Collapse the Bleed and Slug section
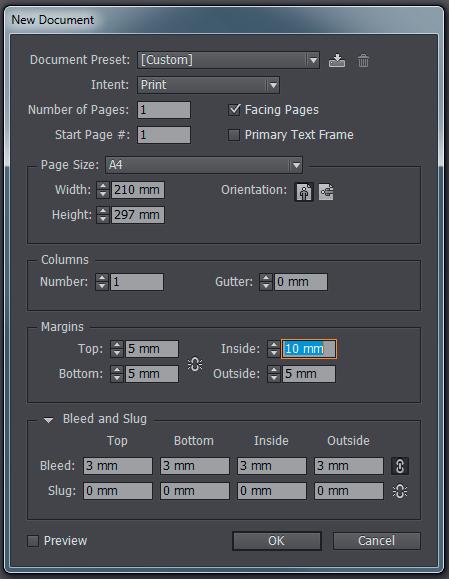Image resolution: width=449 pixels, height=579 pixels. coord(48,420)
